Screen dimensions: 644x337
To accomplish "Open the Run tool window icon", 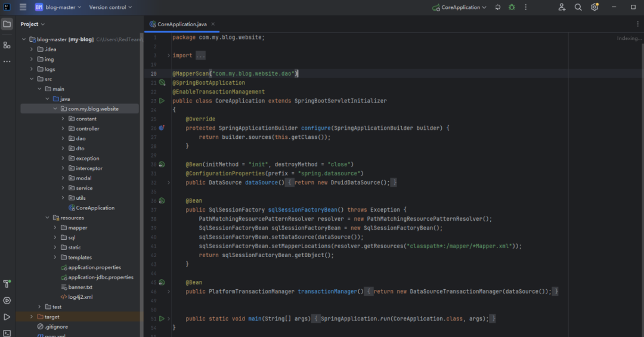I will tap(7, 317).
